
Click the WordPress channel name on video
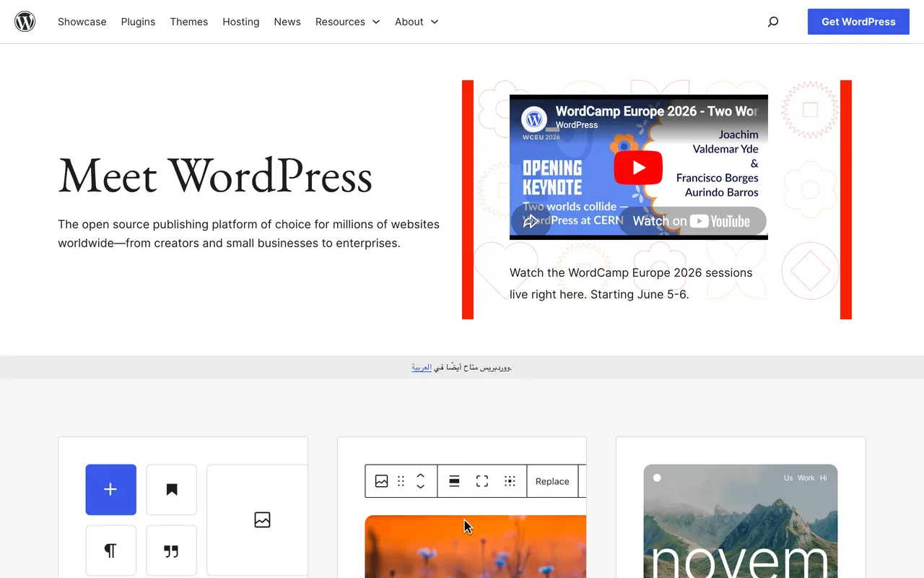point(577,125)
